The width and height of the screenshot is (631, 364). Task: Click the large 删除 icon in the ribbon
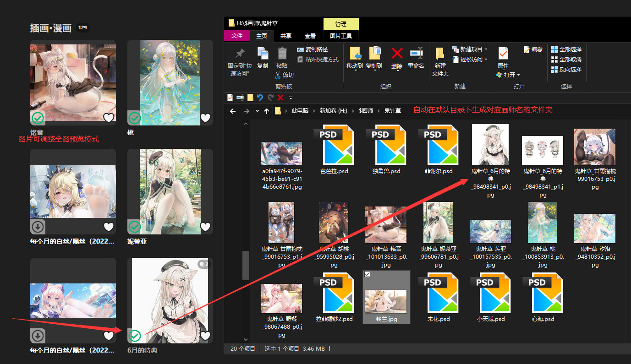coord(397,54)
